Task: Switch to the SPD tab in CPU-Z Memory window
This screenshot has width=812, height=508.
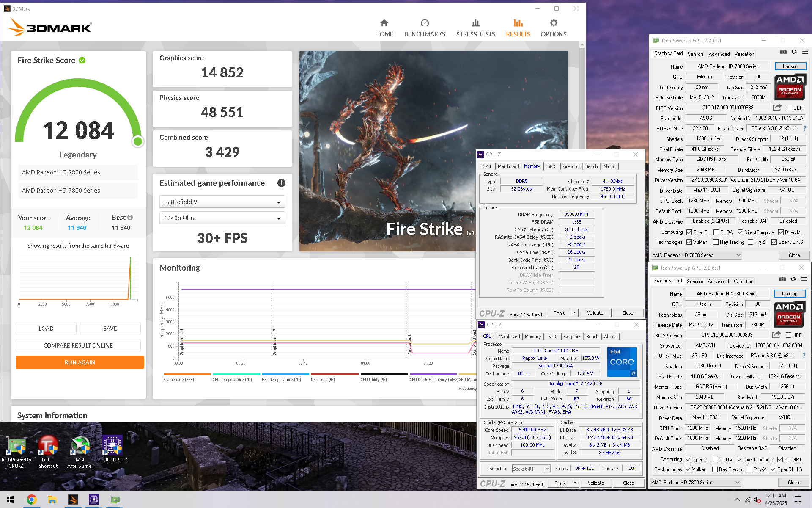Action: pyautogui.click(x=551, y=166)
